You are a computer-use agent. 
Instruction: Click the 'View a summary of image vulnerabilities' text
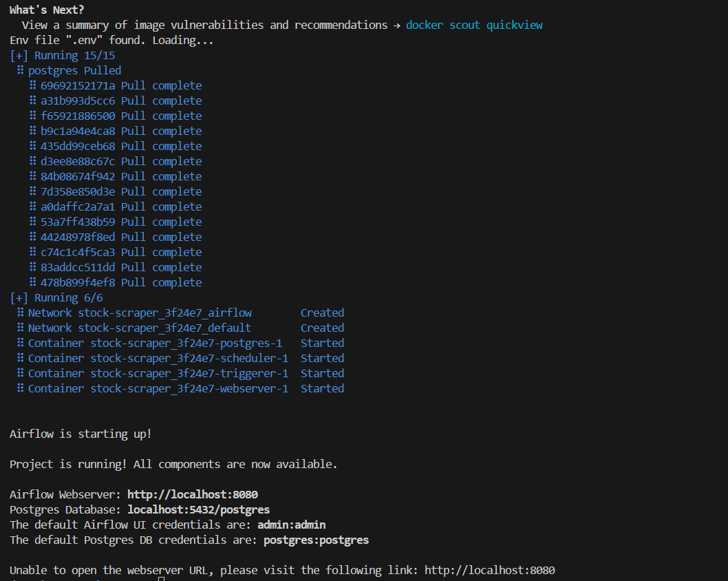(204, 25)
